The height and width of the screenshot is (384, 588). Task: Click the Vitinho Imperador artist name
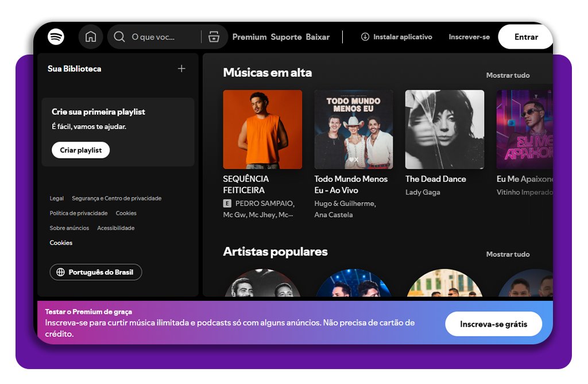525,192
